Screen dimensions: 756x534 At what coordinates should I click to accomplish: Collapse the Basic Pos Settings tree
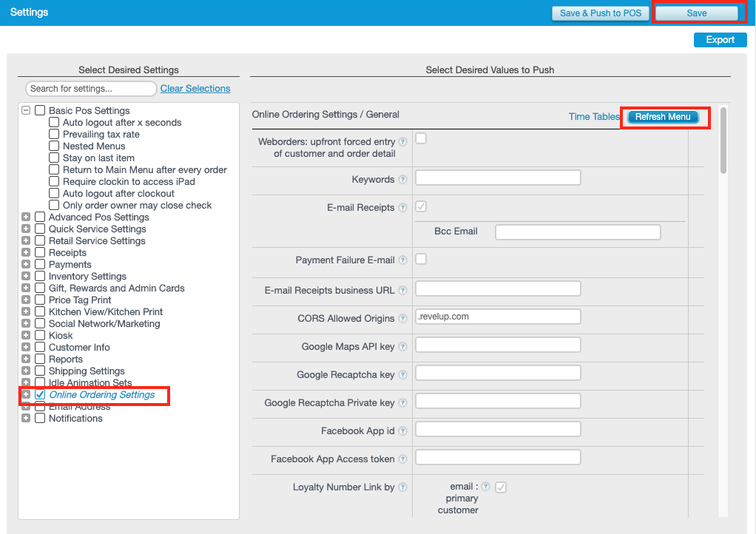[x=26, y=110]
